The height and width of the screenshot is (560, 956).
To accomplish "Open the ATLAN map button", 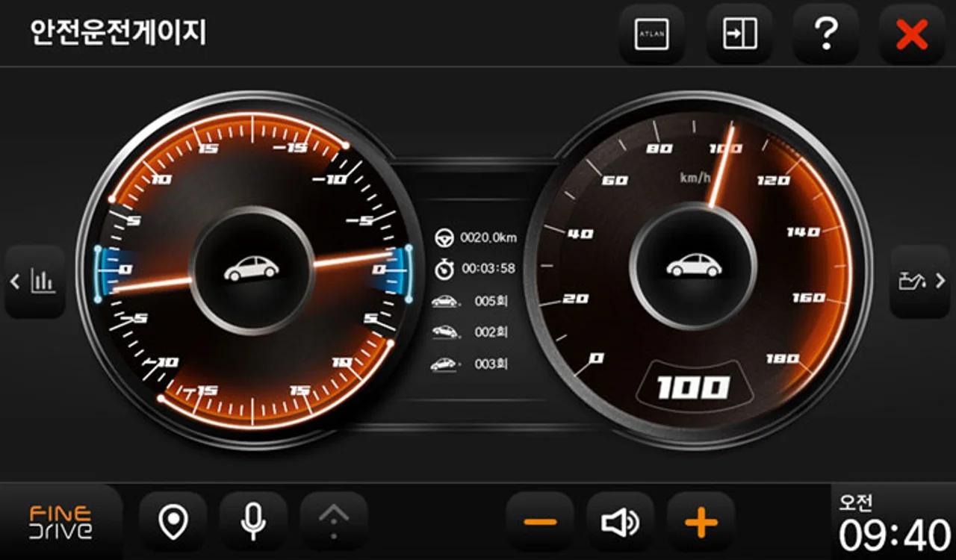I will (651, 34).
